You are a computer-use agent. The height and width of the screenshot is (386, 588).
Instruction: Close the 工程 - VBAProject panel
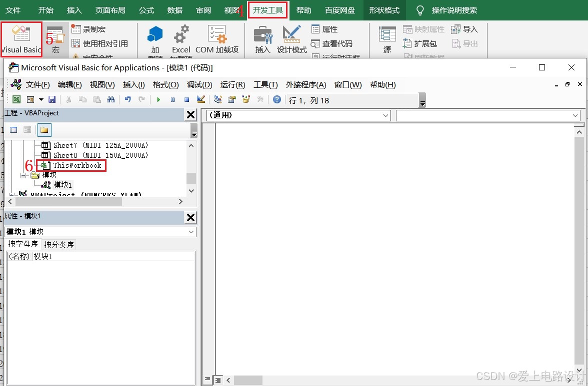click(191, 114)
